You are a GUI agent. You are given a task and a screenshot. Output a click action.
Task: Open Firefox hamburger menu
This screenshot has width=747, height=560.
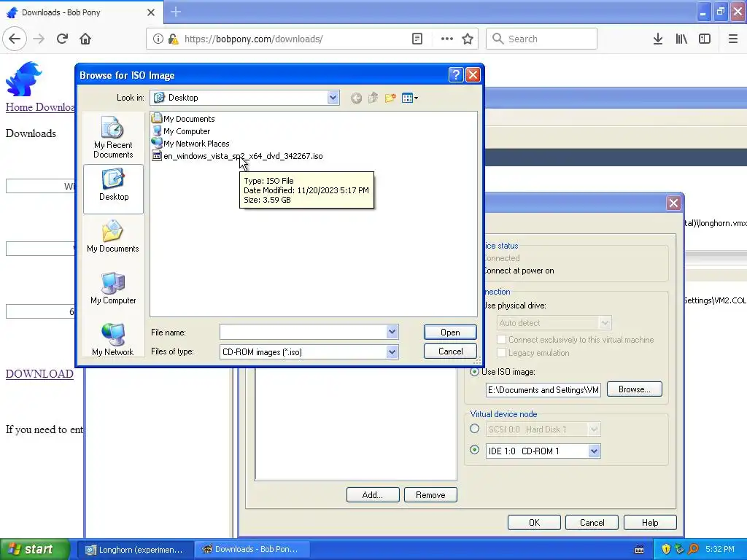(733, 39)
